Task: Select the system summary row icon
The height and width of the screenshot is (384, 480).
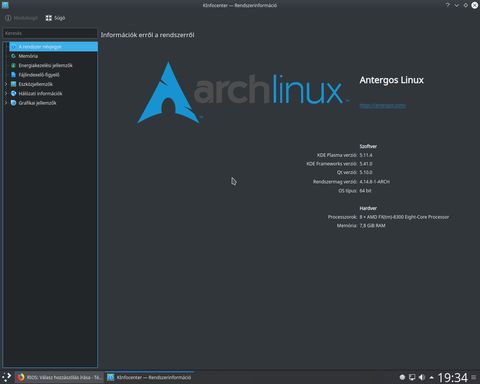Action: [13, 47]
